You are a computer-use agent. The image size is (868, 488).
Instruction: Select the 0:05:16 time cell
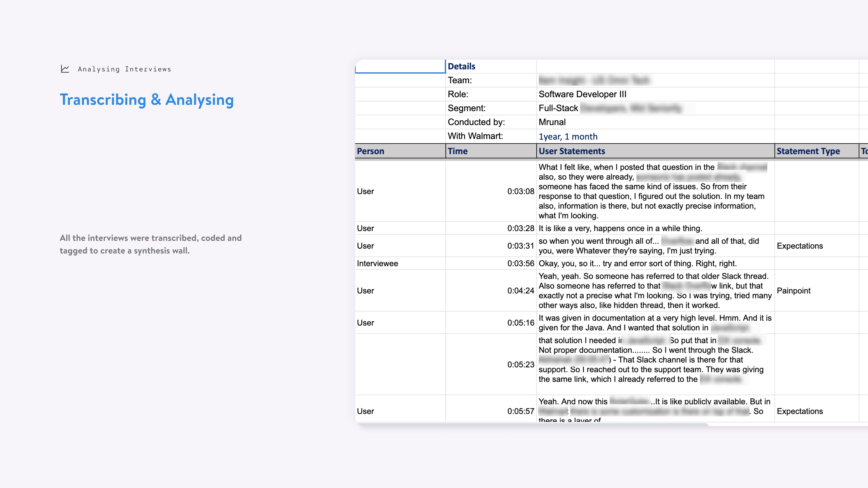[491, 323]
